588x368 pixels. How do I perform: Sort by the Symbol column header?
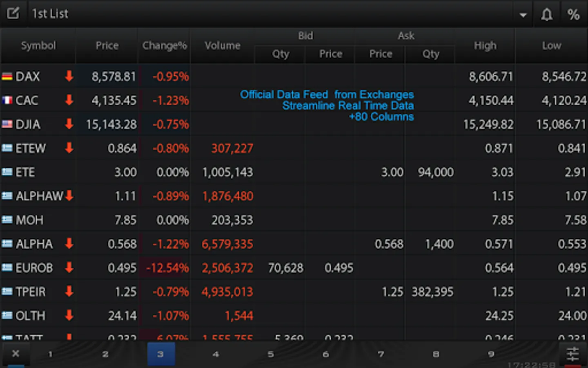click(x=38, y=45)
